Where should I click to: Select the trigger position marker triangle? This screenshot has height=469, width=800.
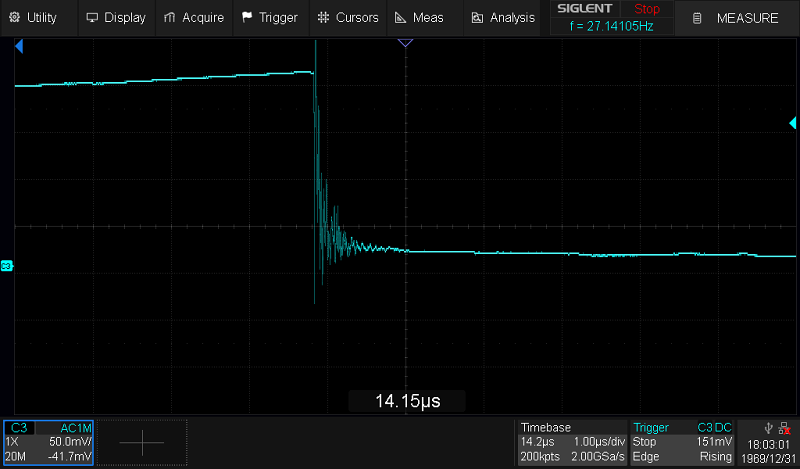[x=405, y=43]
